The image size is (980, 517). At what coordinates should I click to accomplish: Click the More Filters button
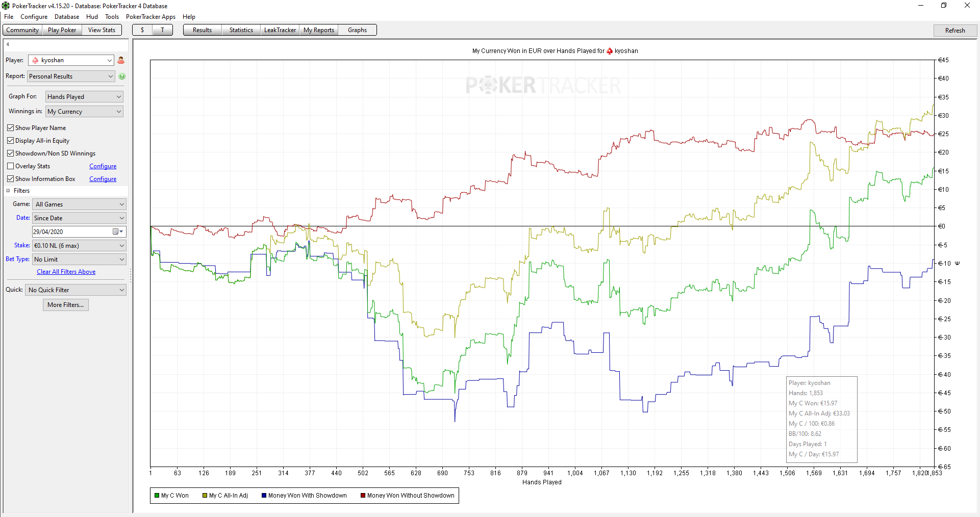66,305
